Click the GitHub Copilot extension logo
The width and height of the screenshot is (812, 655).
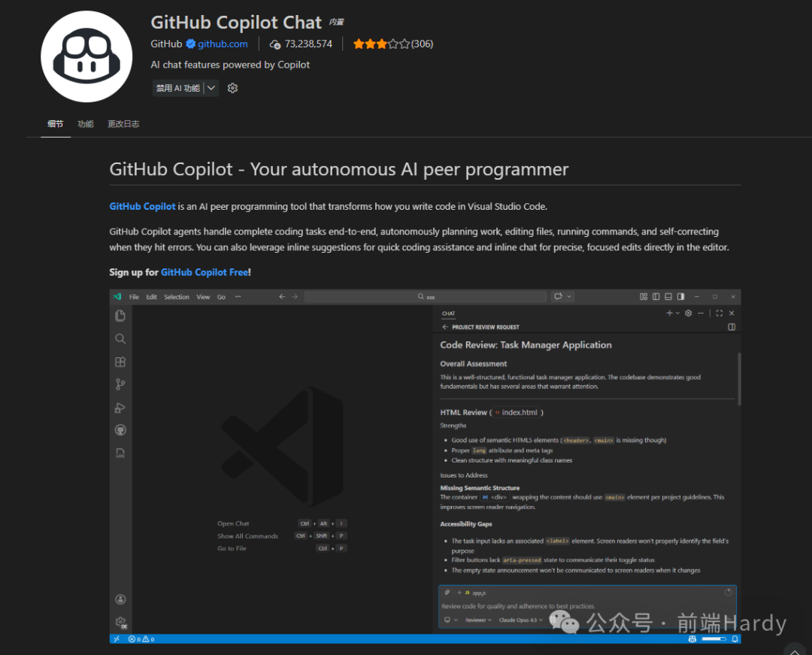point(86,56)
